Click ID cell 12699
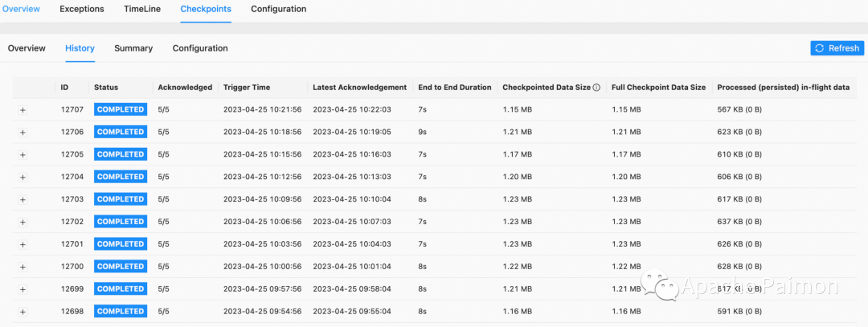This screenshot has height=327, width=868. tap(72, 288)
